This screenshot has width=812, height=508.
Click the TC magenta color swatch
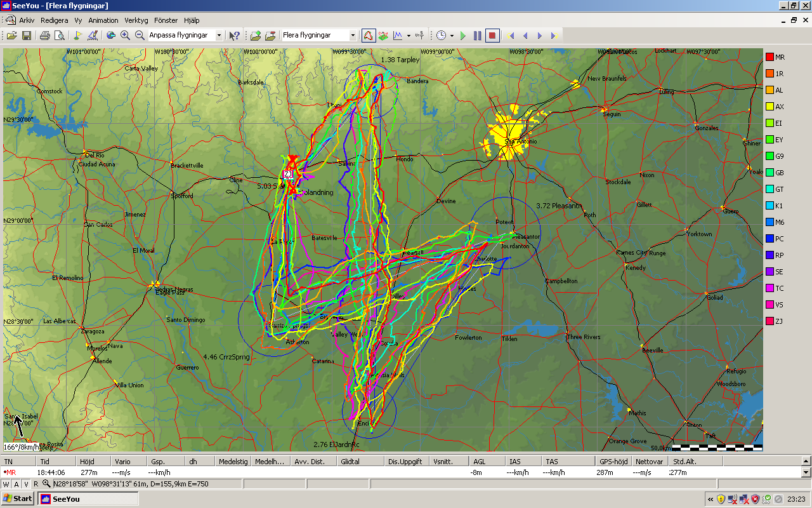click(770, 288)
